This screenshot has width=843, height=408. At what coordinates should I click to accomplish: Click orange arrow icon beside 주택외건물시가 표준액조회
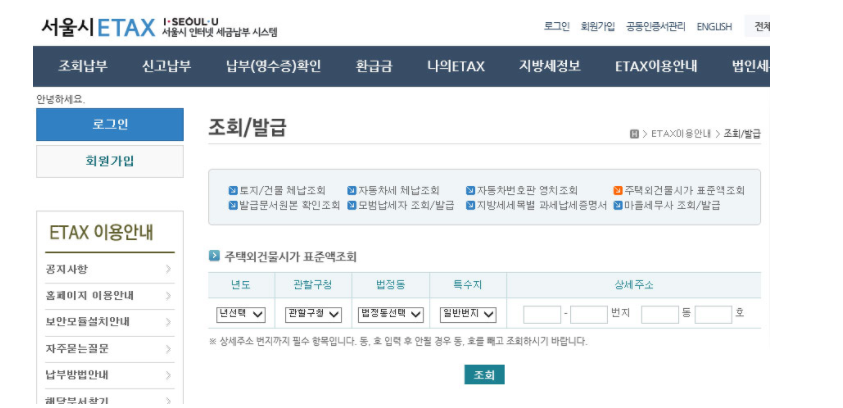[618, 190]
